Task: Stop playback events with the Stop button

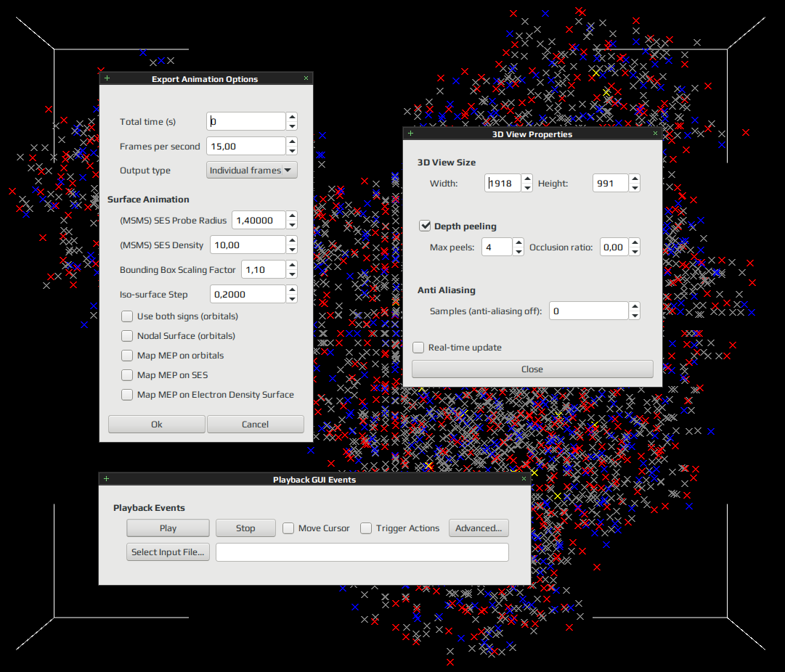Action: click(246, 528)
